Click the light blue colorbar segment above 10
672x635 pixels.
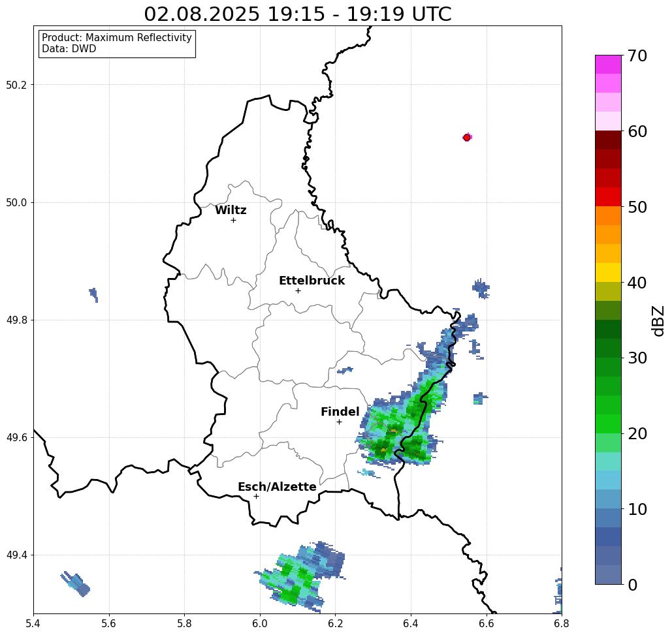608,499
